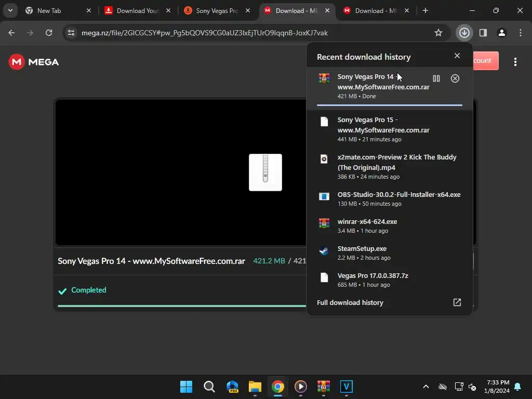Open x2mate.com Kick The Buddy mp4 download
Viewport: 532px width, 399px height.
(x=390, y=167)
